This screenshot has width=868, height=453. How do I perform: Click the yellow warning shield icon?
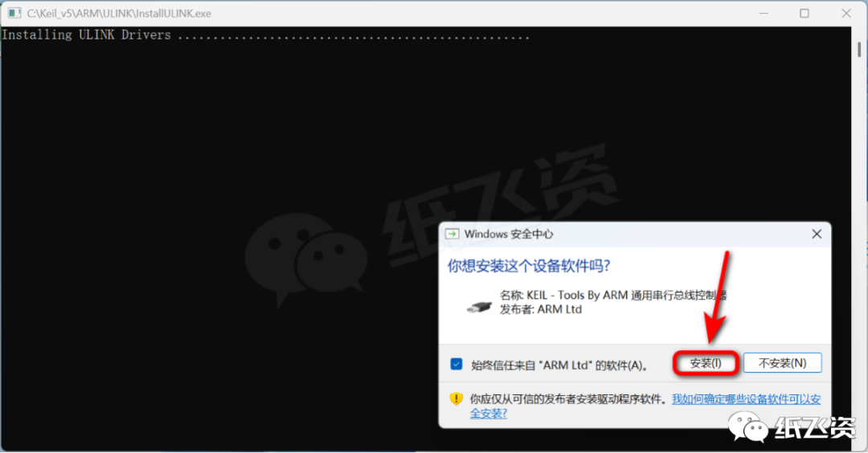click(457, 399)
